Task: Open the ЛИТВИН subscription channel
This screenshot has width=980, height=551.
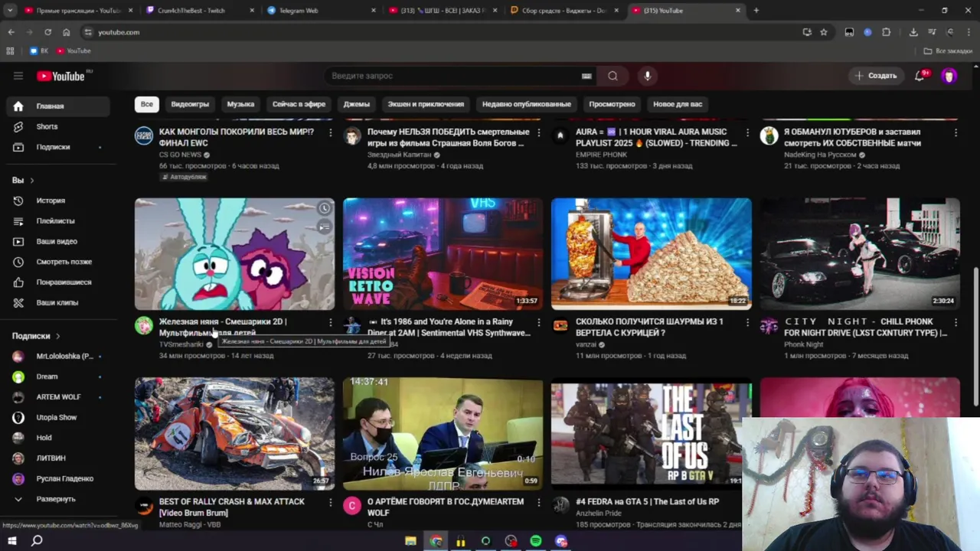Action: (58, 458)
